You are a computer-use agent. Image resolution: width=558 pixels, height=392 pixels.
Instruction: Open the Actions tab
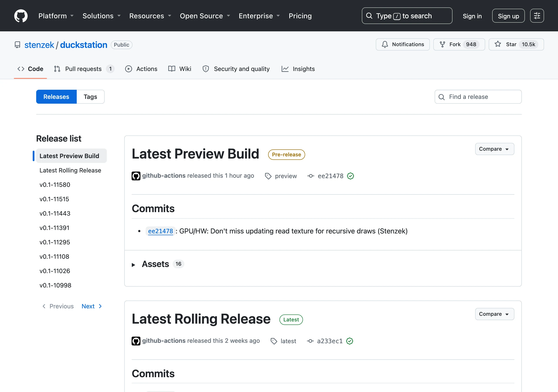click(141, 69)
